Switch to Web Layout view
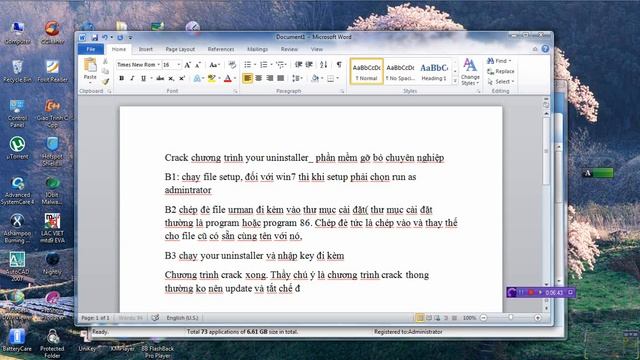Screen dimensions: 640x360 [437, 318]
